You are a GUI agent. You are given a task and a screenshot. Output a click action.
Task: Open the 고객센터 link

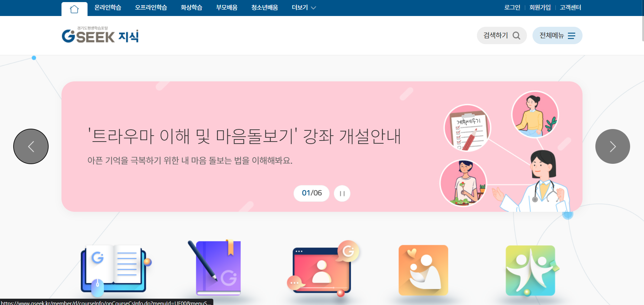click(570, 8)
